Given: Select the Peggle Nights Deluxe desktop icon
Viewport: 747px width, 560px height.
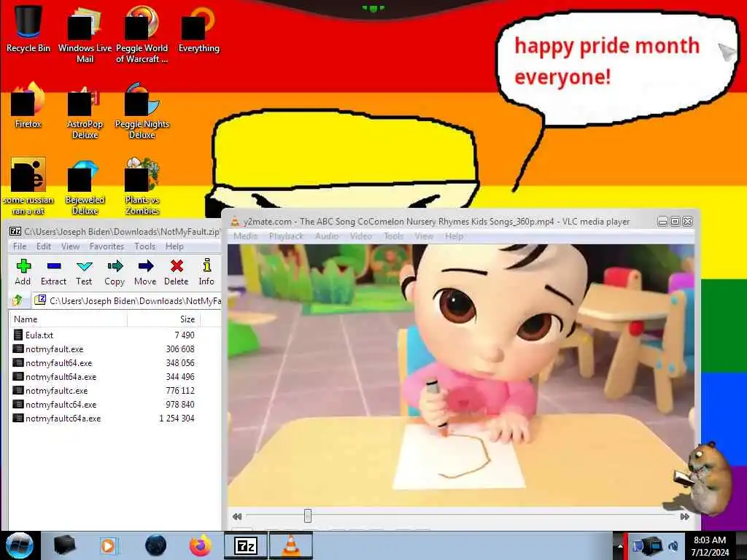Looking at the screenshot, I should tap(142, 111).
